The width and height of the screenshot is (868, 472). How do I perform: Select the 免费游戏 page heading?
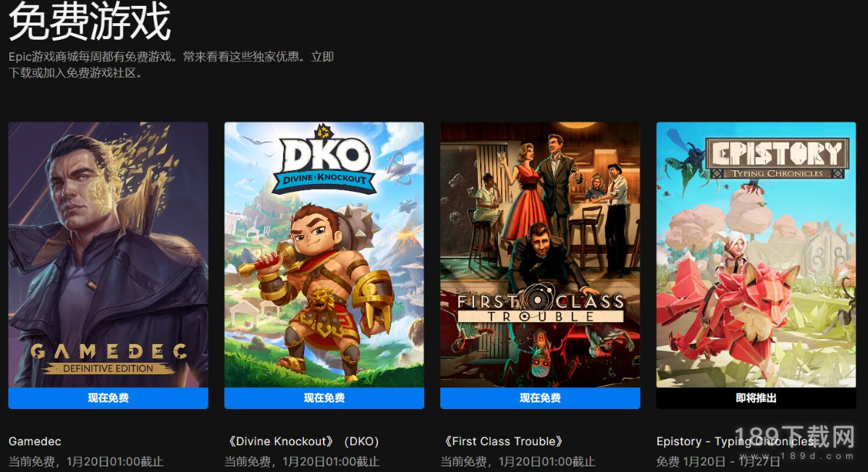90,21
